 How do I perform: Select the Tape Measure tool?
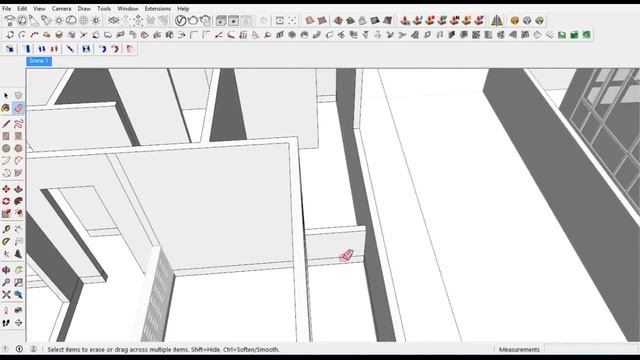pyautogui.click(x=6, y=229)
